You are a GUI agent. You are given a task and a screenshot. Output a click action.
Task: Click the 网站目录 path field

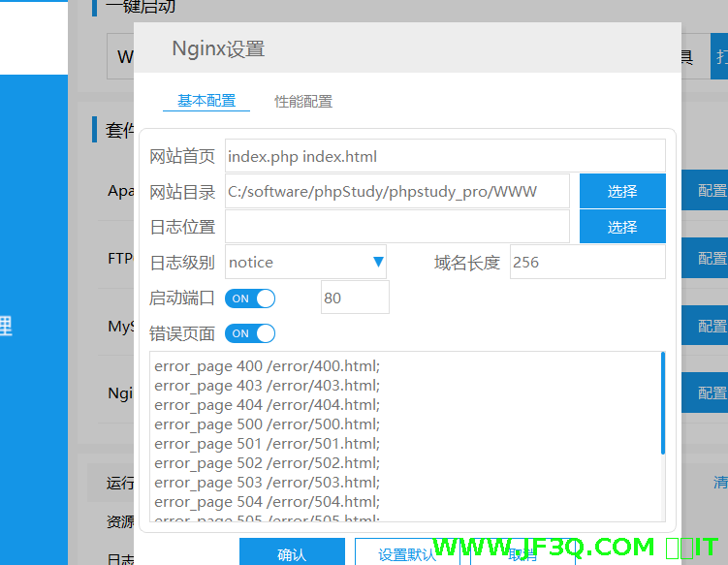point(397,192)
